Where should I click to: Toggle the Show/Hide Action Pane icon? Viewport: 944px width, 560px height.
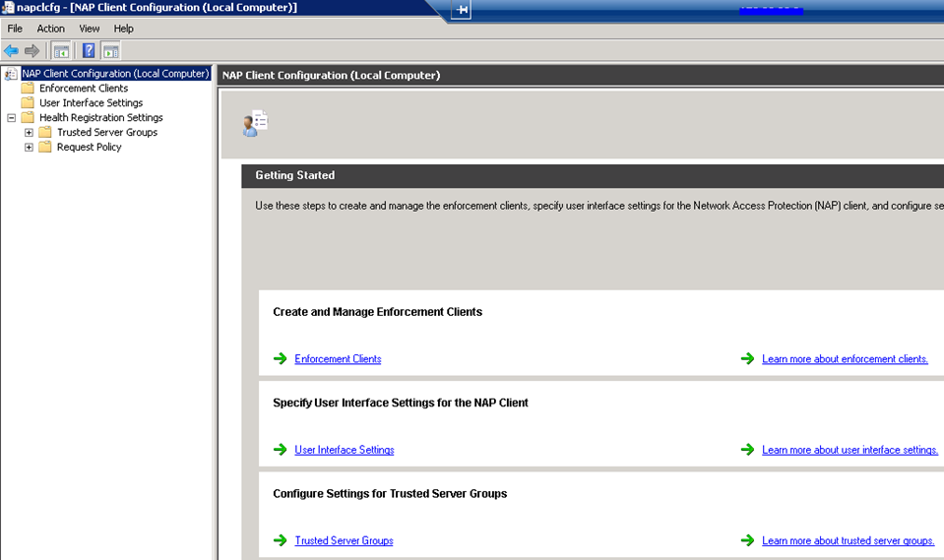tap(111, 51)
